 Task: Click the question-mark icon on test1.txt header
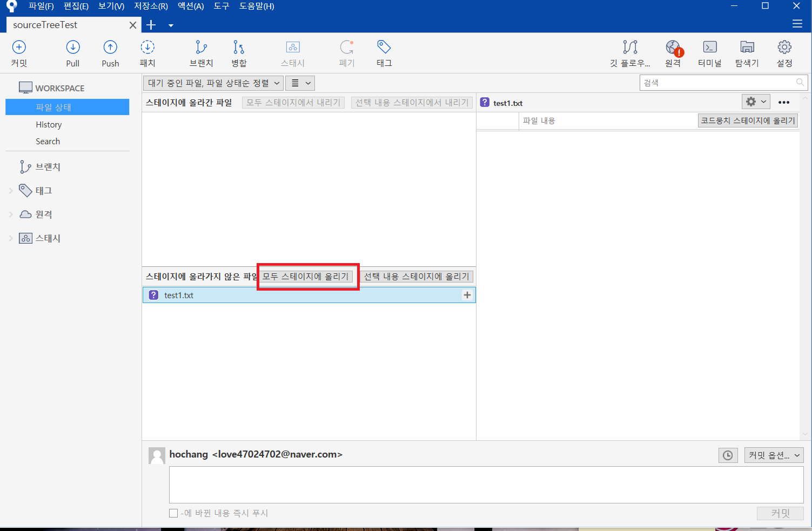tap(485, 102)
